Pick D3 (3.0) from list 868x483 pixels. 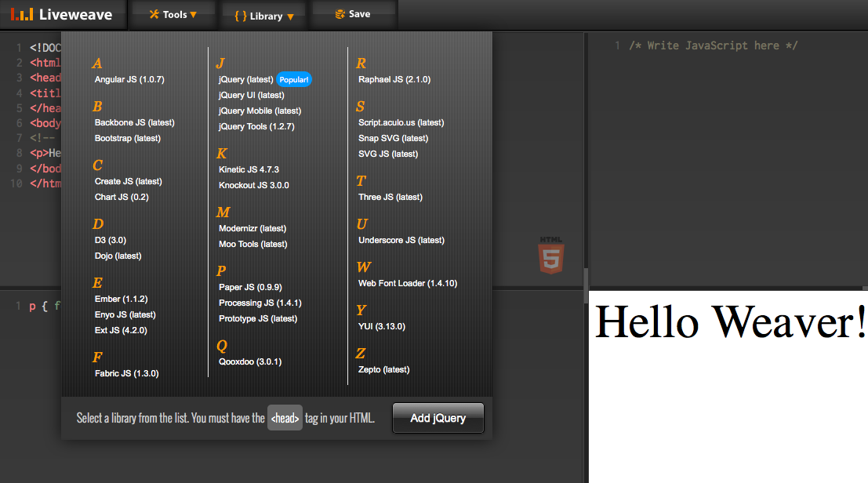coord(110,240)
